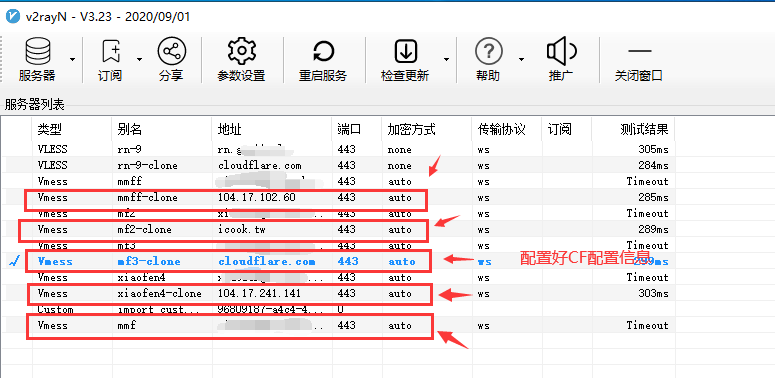Sort by the 别名 column header
Viewport: 775px width, 378px height.
click(x=162, y=129)
